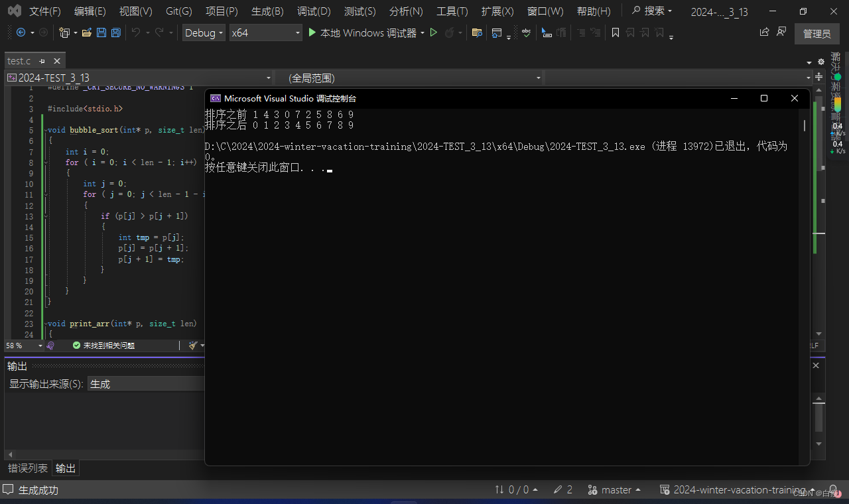Viewport: 849px width, 504px height.
Task: Click the Navigate Backward arrow icon
Action: (21, 32)
